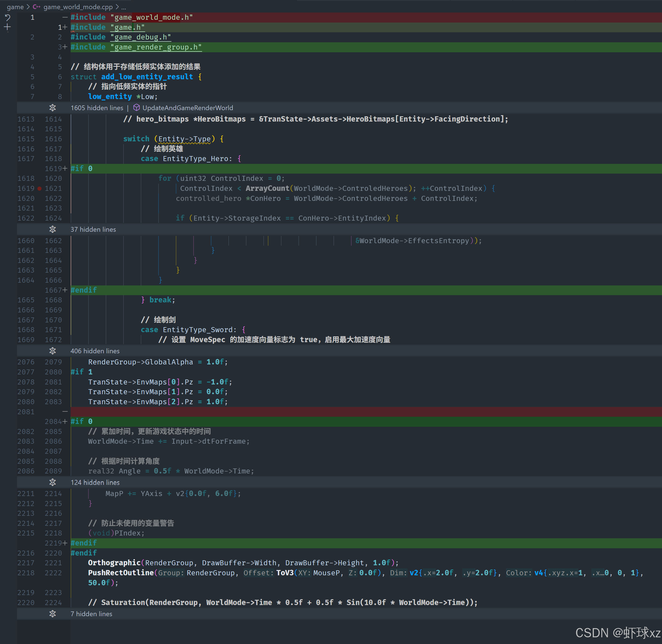
Task: Unfold the 1605 hidden lines region icon
Action: (x=53, y=108)
